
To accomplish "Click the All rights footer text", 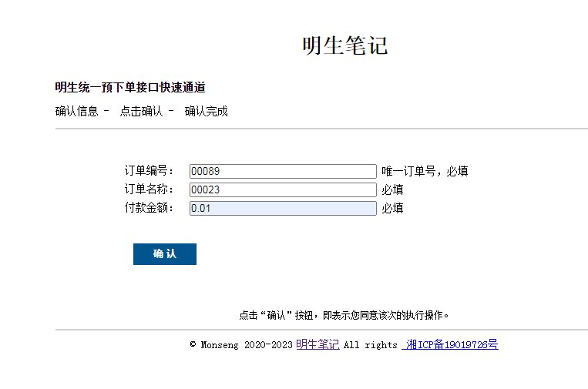I will coord(371,345).
